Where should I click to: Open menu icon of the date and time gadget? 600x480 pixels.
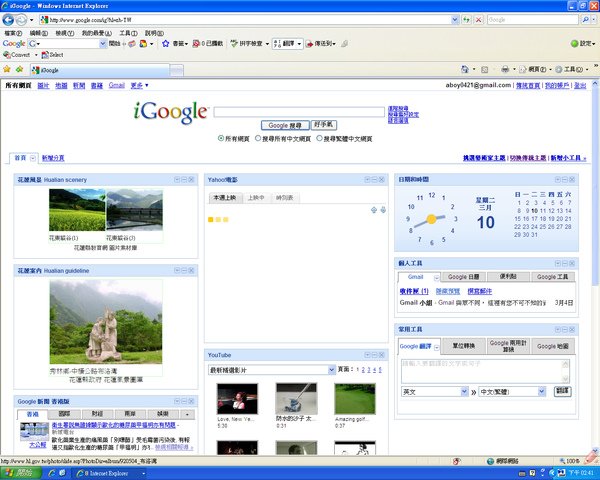[558, 180]
